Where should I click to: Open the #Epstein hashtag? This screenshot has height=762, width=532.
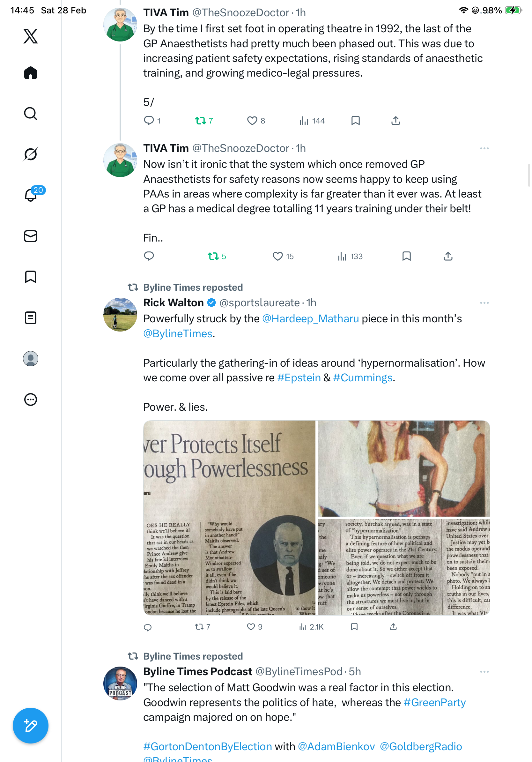[299, 378]
